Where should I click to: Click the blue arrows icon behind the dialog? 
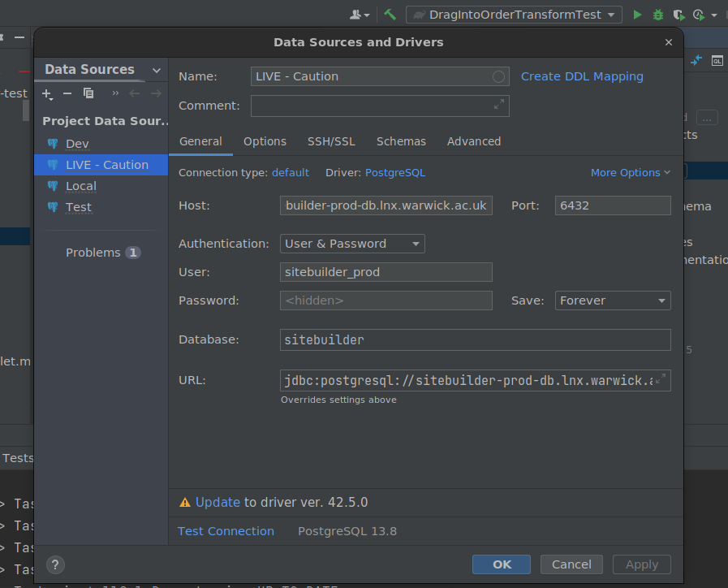tap(696, 60)
